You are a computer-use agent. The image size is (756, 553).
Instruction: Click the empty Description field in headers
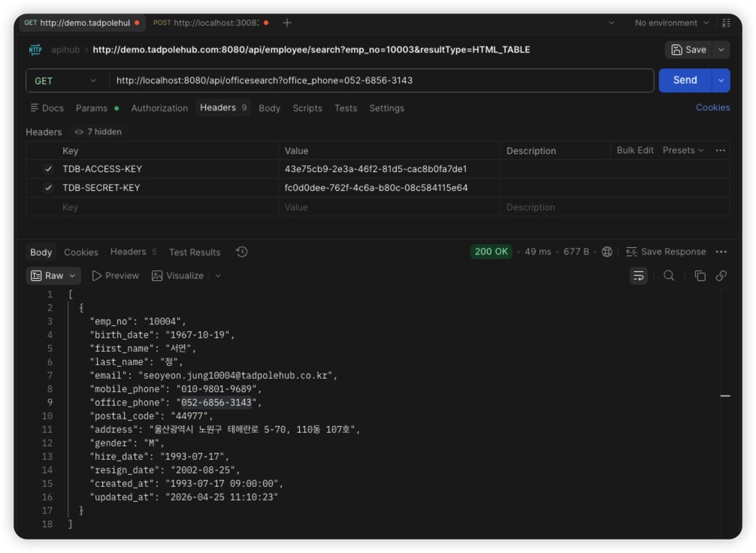615,207
